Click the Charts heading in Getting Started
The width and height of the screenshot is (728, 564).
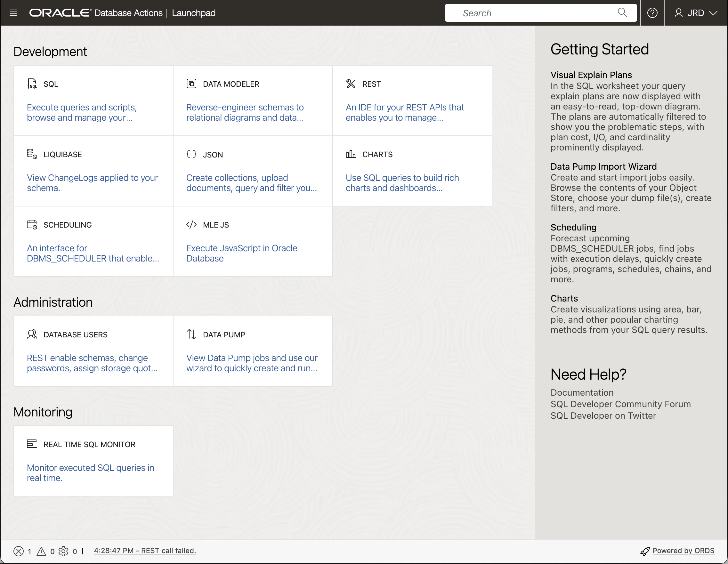(564, 298)
